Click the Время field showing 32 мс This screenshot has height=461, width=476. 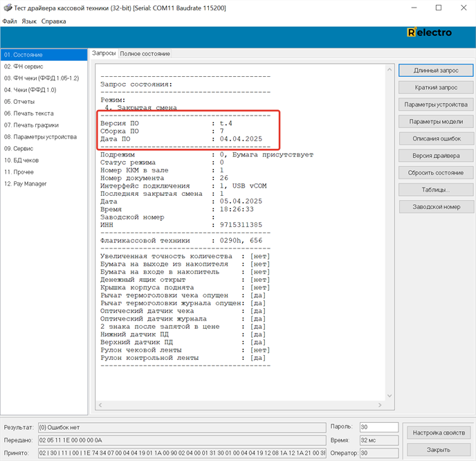point(379,440)
